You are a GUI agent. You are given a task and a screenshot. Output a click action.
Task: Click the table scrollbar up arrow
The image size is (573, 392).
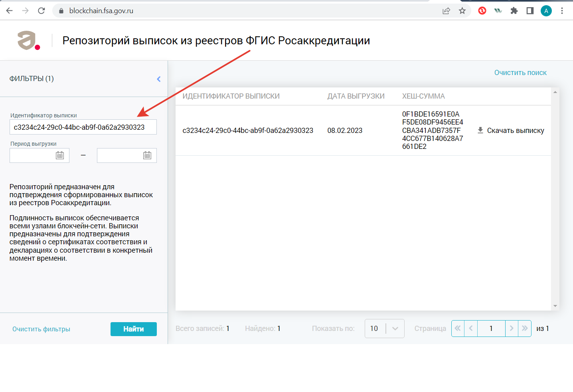pos(555,92)
